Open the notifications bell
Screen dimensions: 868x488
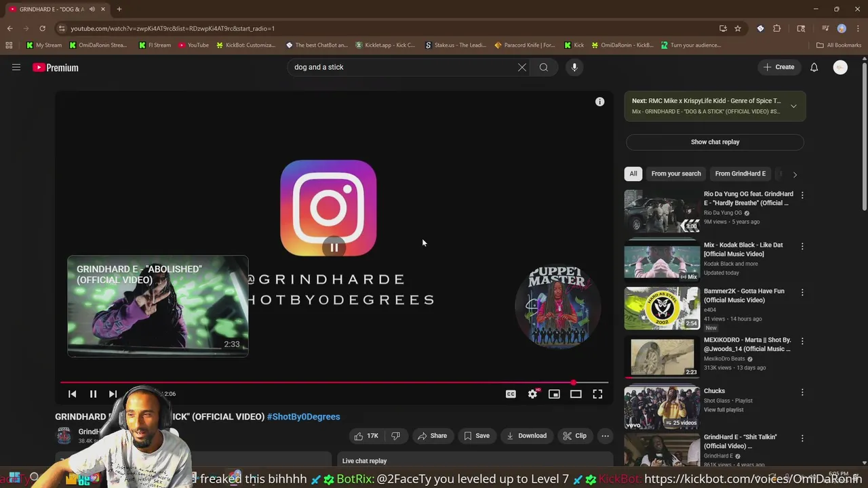pos(814,67)
